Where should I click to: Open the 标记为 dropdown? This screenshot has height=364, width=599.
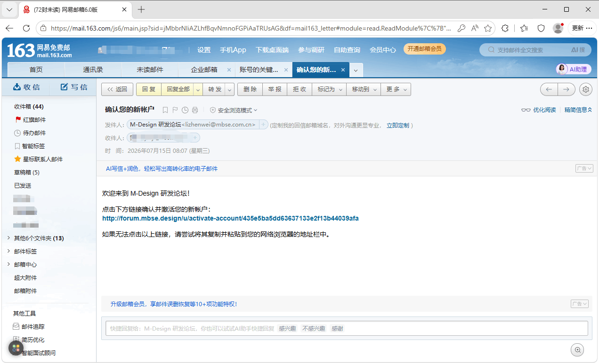click(x=329, y=89)
